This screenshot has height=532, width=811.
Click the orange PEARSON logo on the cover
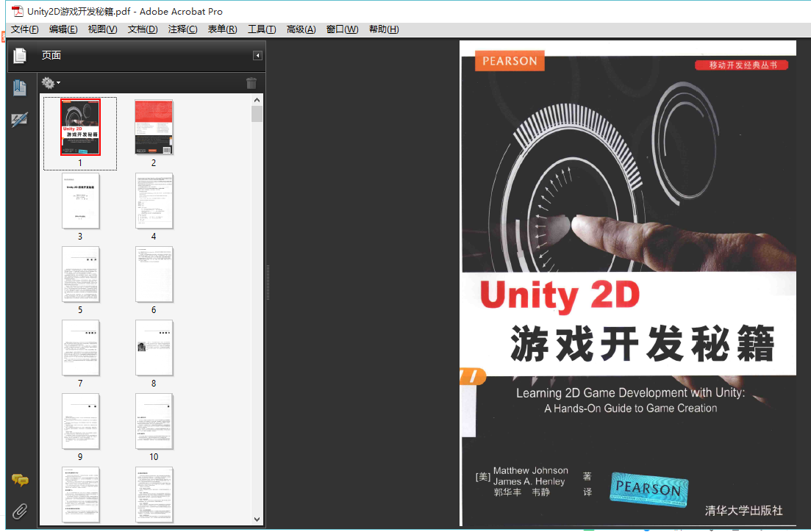point(510,61)
